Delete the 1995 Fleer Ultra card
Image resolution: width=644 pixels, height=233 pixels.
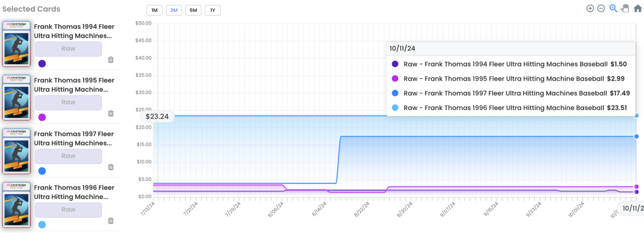[x=111, y=113]
